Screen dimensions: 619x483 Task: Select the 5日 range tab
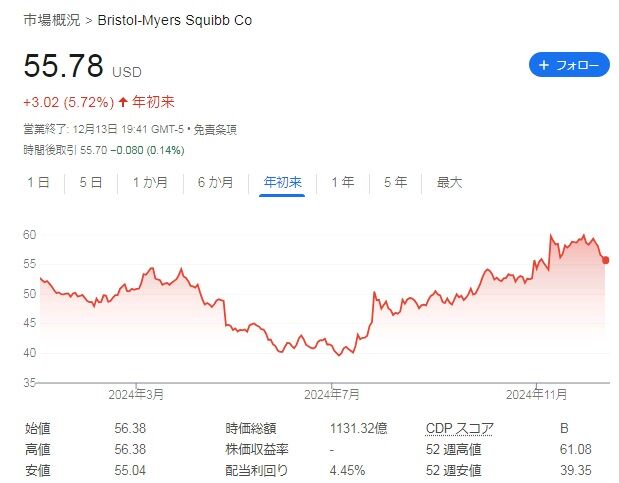pyautogui.click(x=91, y=182)
